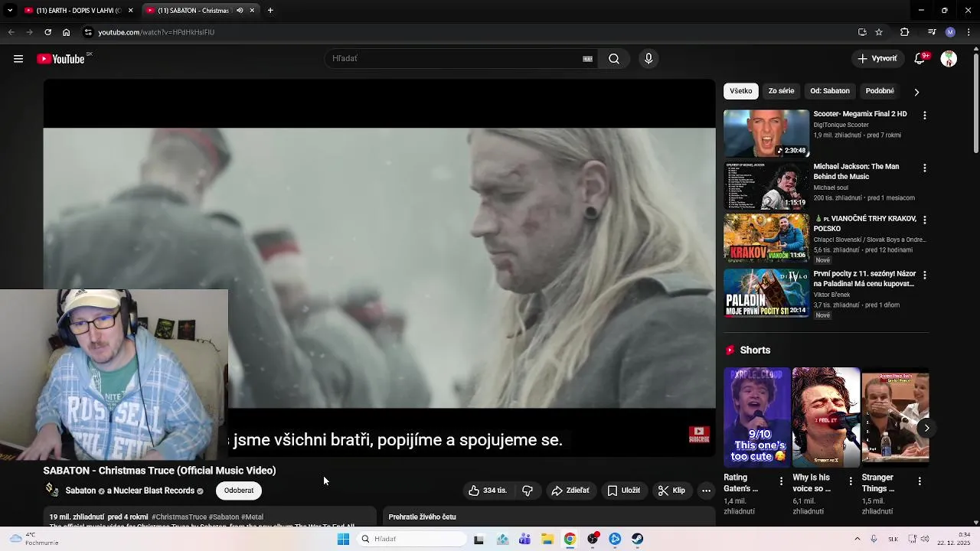This screenshot has width=980, height=551.
Task: Open options for Vianočné trhy Krakov video
Action: tap(924, 220)
